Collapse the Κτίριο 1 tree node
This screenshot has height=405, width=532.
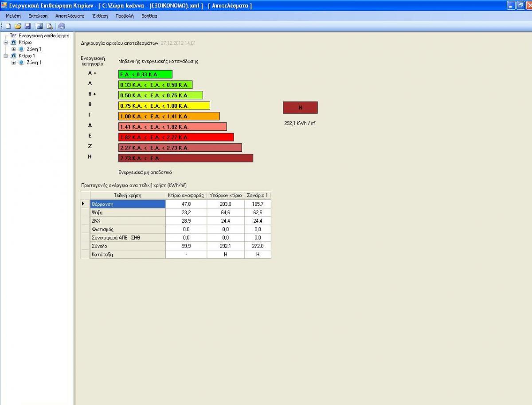6,56
